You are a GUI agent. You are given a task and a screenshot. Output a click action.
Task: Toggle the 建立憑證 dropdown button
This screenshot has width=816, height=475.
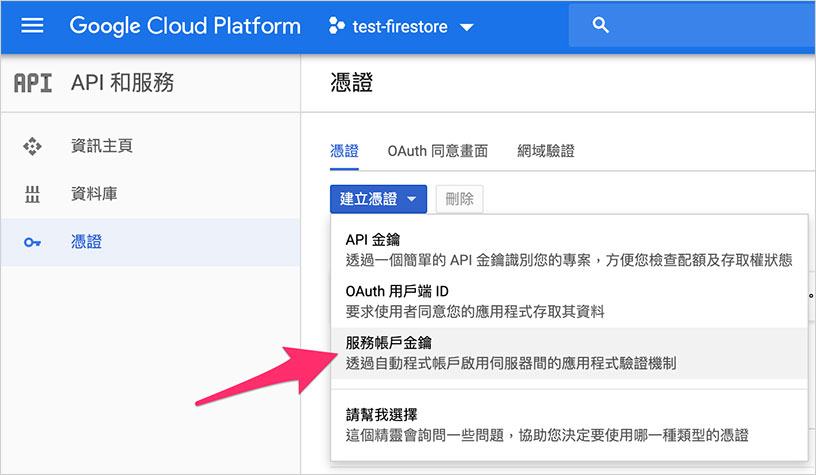point(379,199)
